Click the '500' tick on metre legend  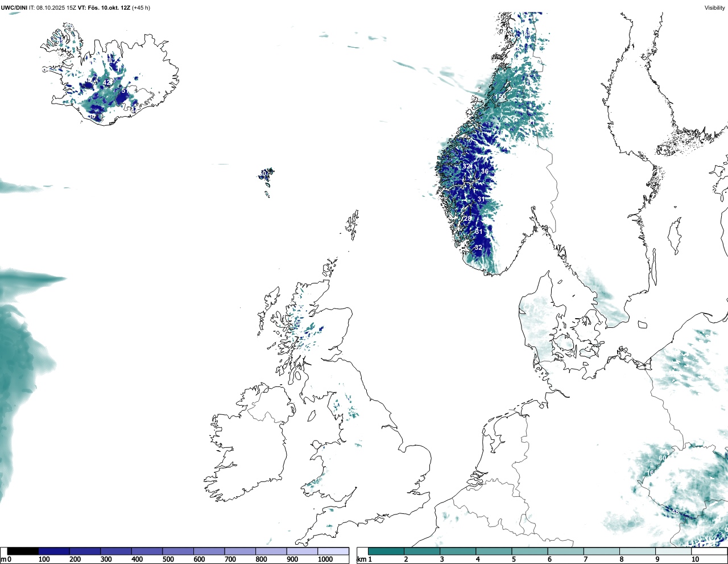(x=167, y=560)
